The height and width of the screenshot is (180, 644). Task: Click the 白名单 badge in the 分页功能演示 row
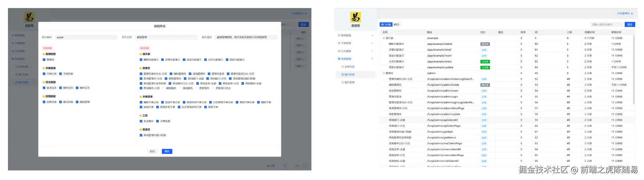pos(485,62)
